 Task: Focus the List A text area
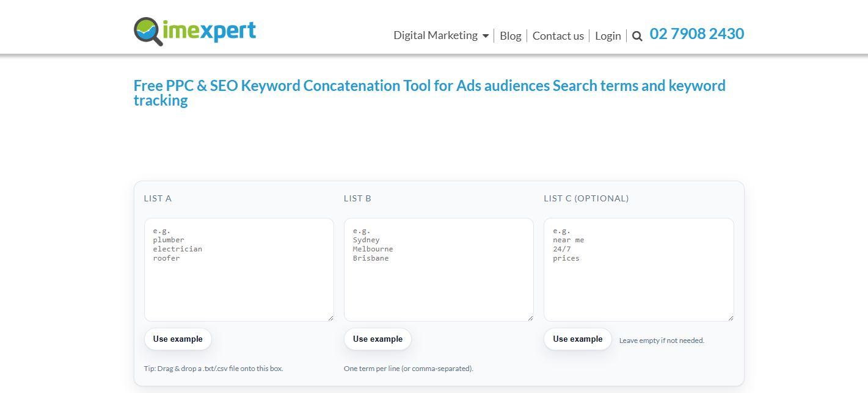click(239, 269)
